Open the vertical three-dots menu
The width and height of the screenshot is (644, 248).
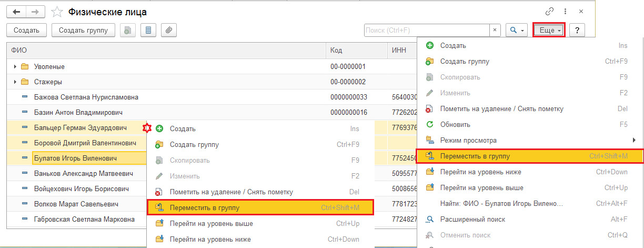point(566,11)
